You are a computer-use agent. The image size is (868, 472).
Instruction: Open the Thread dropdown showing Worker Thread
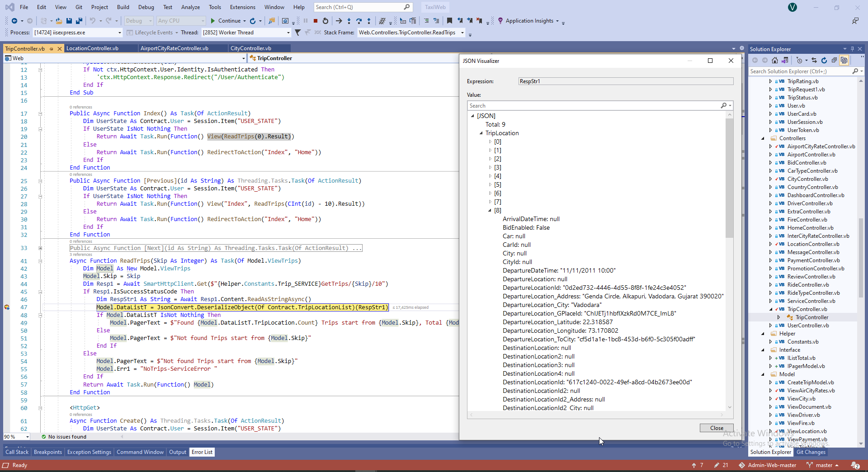click(x=288, y=33)
